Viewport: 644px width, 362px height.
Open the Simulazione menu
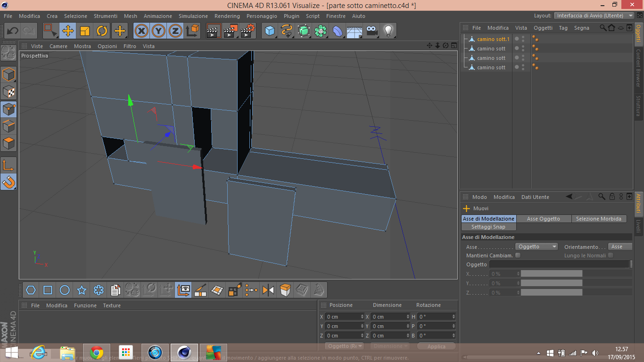tap(193, 16)
